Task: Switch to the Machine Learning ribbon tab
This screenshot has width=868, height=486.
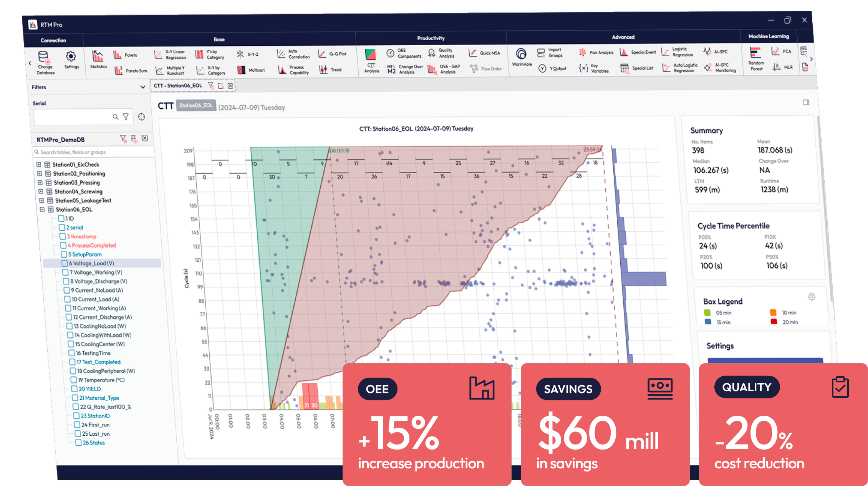Action: pos(768,36)
